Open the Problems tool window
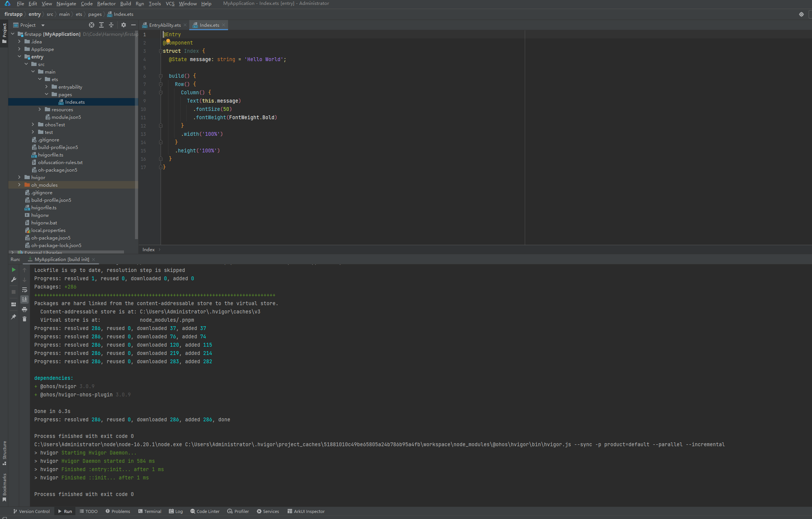This screenshot has height=519, width=812. click(x=118, y=511)
